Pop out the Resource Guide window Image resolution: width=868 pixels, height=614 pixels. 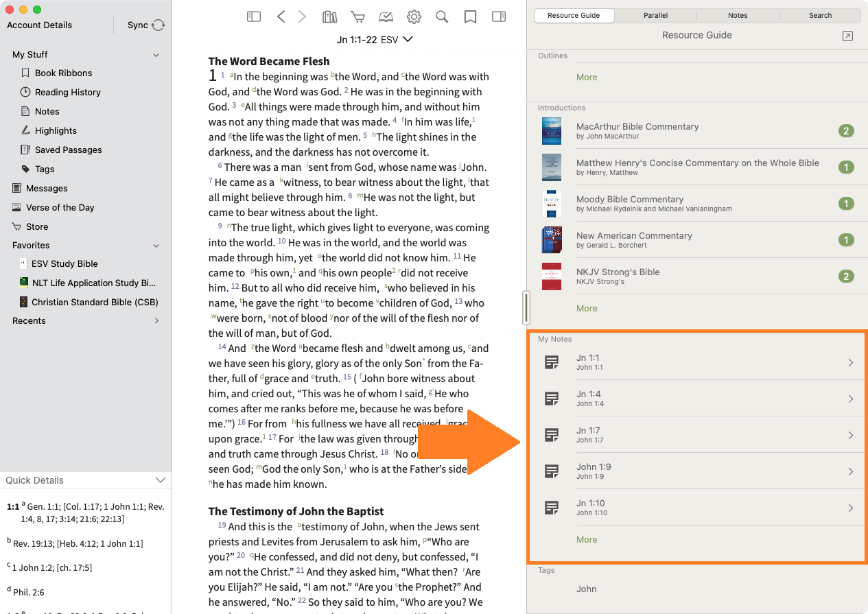[x=847, y=36]
